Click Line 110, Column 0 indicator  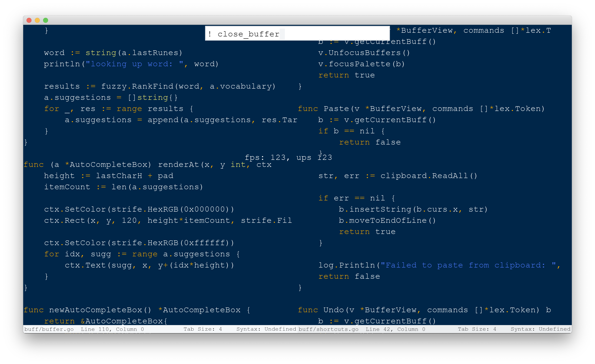pos(112,329)
